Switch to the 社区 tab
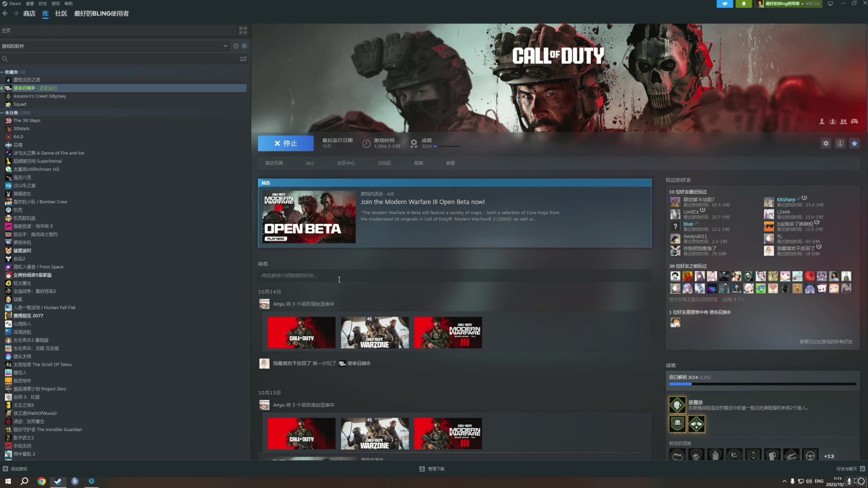Screen dimensions: 868x488 tap(61, 14)
